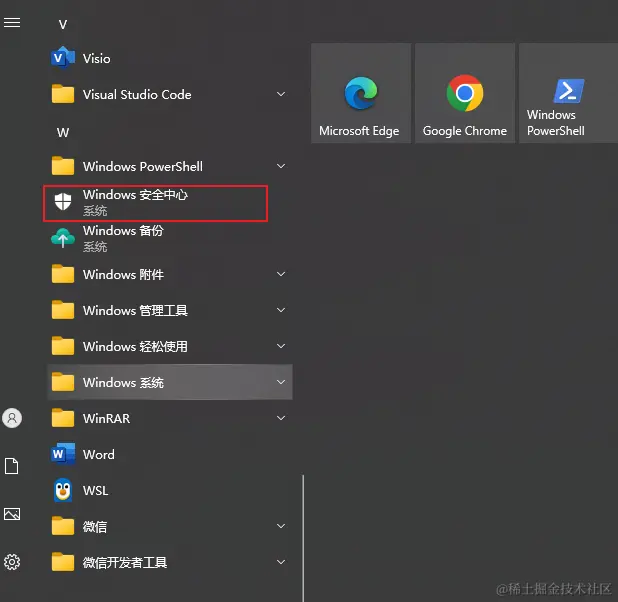The height and width of the screenshot is (602, 618).
Task: Expand 微信开发者工具 folder chevron
Action: (x=281, y=562)
